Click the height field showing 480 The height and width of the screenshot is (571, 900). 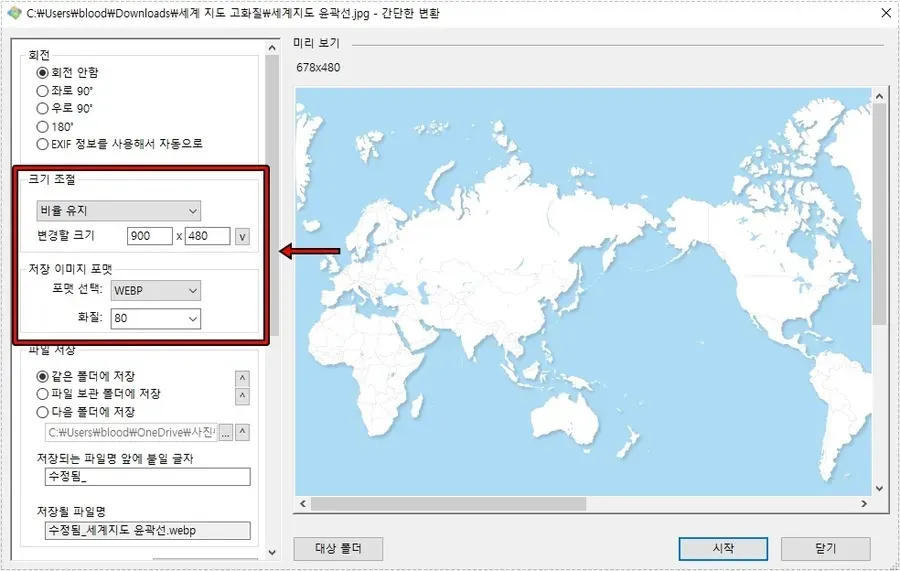pyautogui.click(x=207, y=236)
